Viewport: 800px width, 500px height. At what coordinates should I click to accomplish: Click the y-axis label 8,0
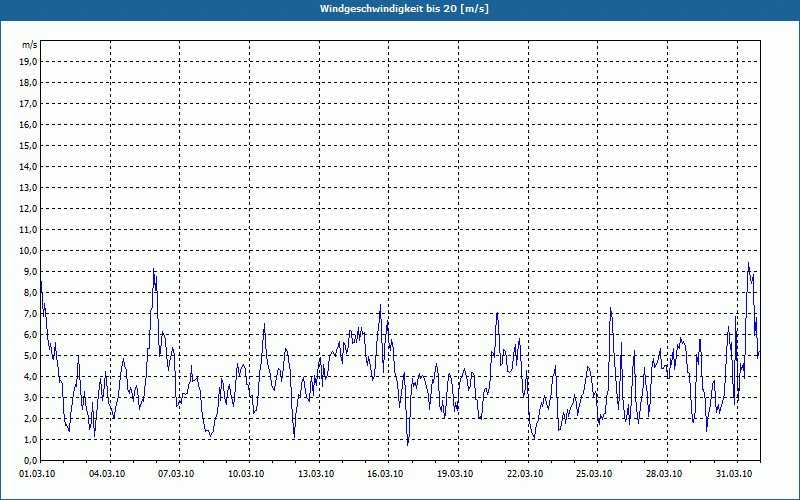coord(30,292)
